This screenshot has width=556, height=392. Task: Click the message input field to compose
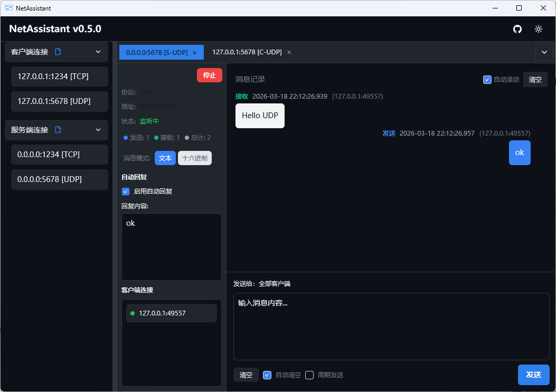tap(391, 327)
